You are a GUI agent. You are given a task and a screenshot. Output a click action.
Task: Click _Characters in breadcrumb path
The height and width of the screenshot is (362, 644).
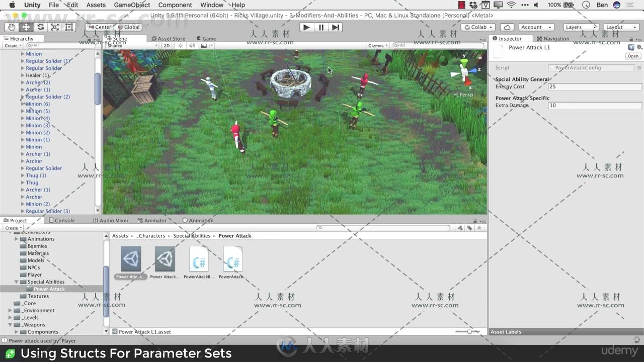point(151,236)
